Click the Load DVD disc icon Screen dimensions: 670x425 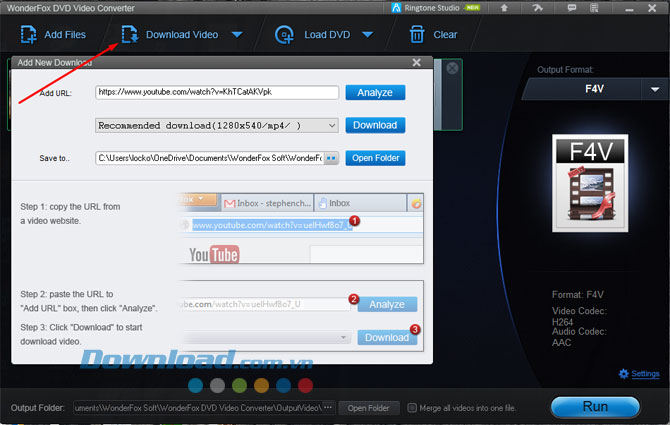click(284, 35)
